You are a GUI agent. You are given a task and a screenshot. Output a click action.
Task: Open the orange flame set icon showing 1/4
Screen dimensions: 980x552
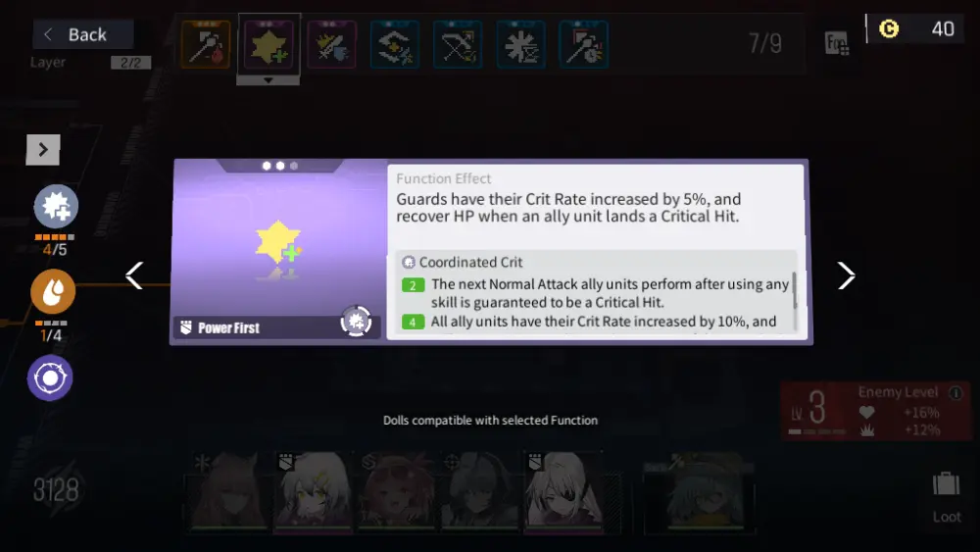[53, 291]
